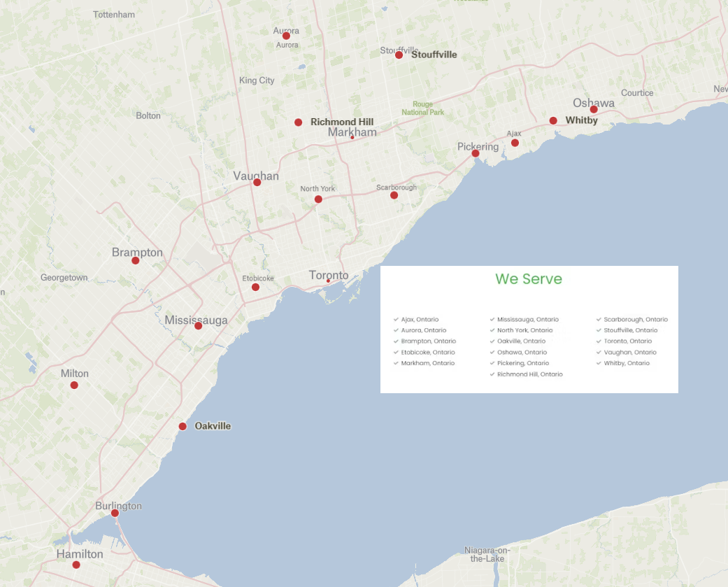
Task: Click the small red dot at Markham
Action: (x=352, y=137)
